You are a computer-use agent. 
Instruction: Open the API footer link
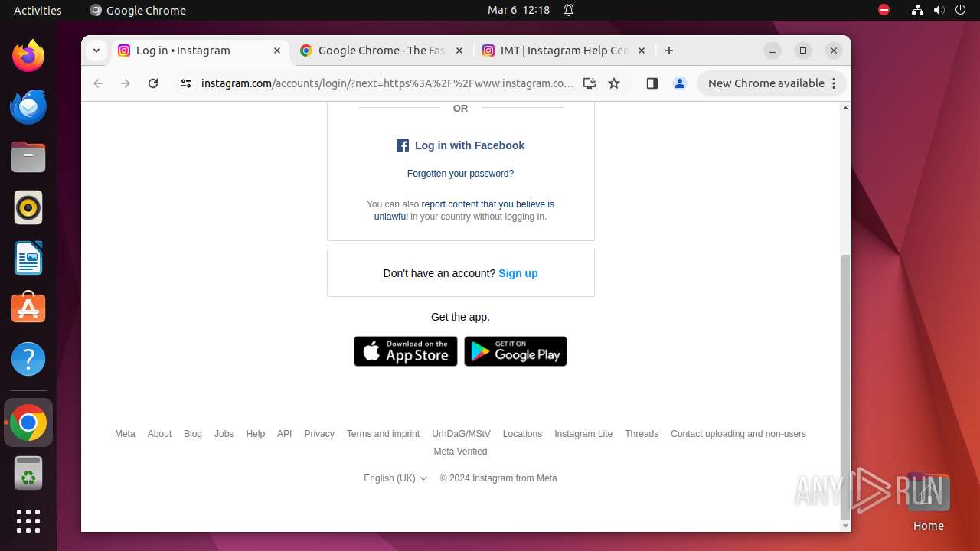click(285, 434)
